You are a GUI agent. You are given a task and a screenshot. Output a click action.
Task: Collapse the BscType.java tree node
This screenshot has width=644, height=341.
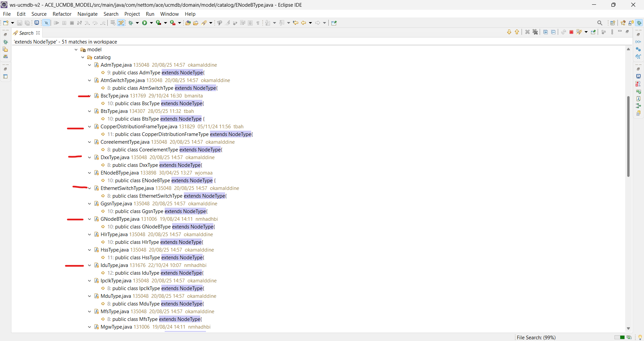coord(90,96)
